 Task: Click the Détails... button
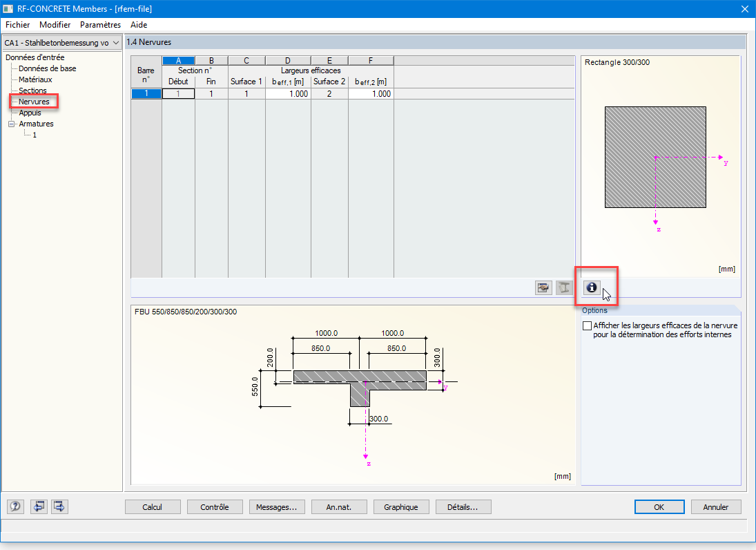coord(463,507)
